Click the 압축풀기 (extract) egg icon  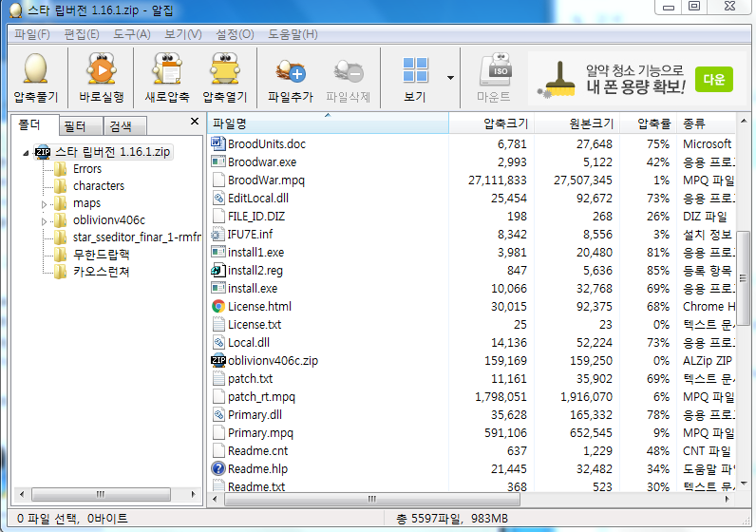click(36, 68)
